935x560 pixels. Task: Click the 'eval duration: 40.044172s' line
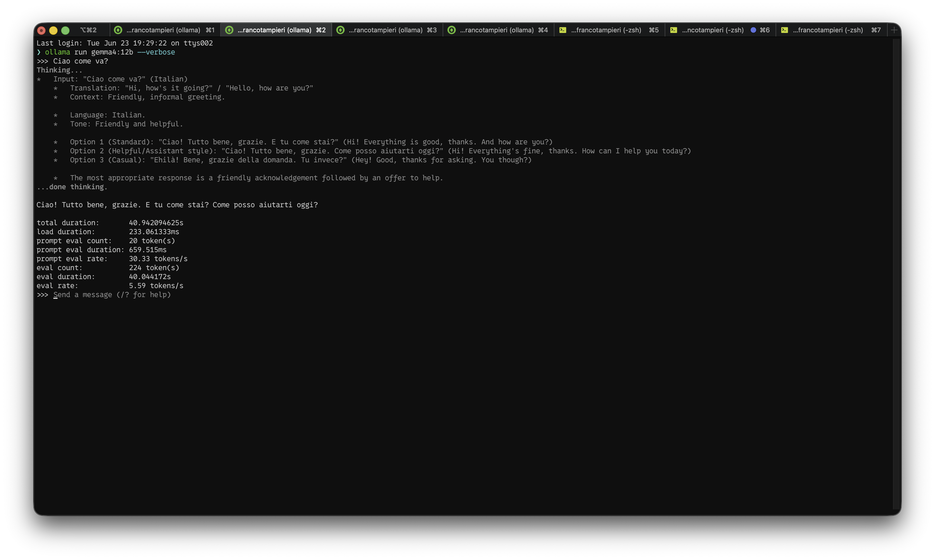103,277
